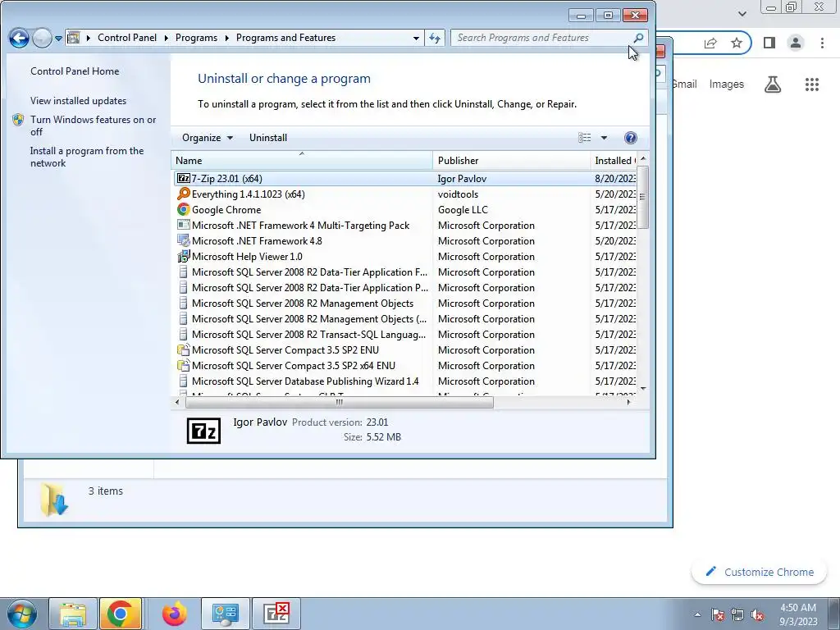Open Chrome three-dot menu
This screenshot has height=630, width=840.
point(822,43)
